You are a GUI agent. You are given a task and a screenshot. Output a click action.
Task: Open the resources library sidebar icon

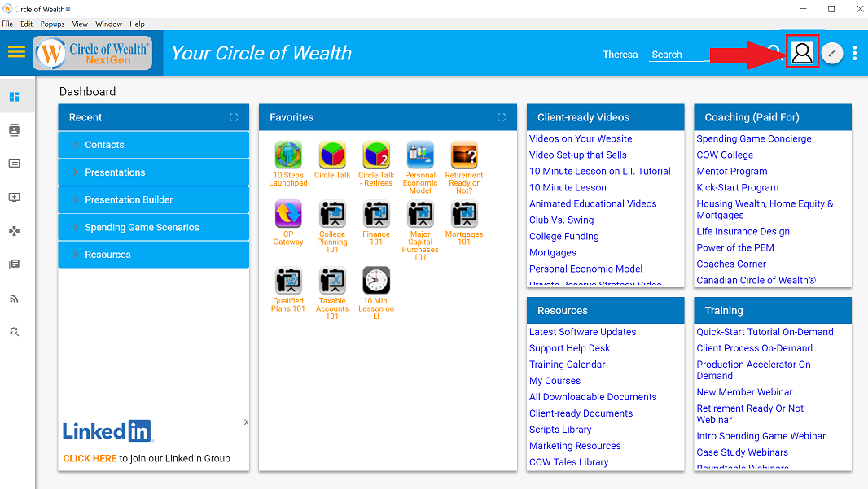[x=15, y=264]
